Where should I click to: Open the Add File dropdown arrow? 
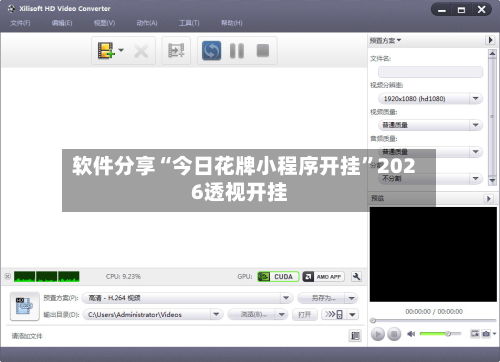click(121, 50)
